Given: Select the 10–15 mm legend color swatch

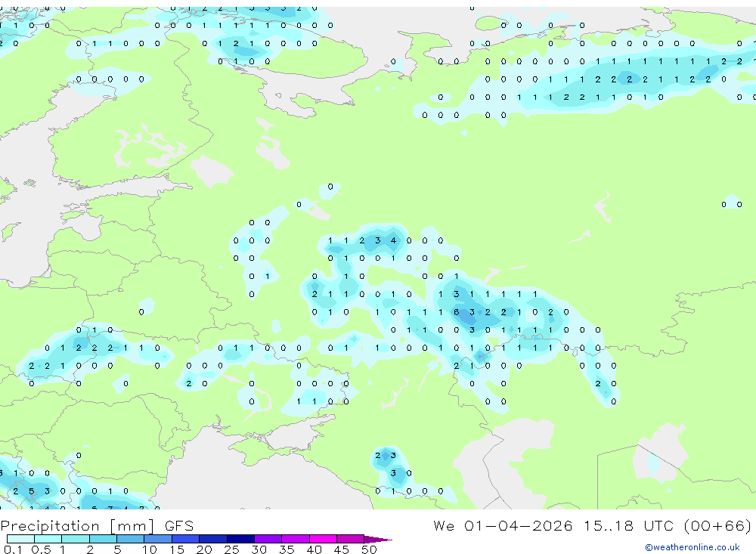Looking at the screenshot, I should (158, 539).
